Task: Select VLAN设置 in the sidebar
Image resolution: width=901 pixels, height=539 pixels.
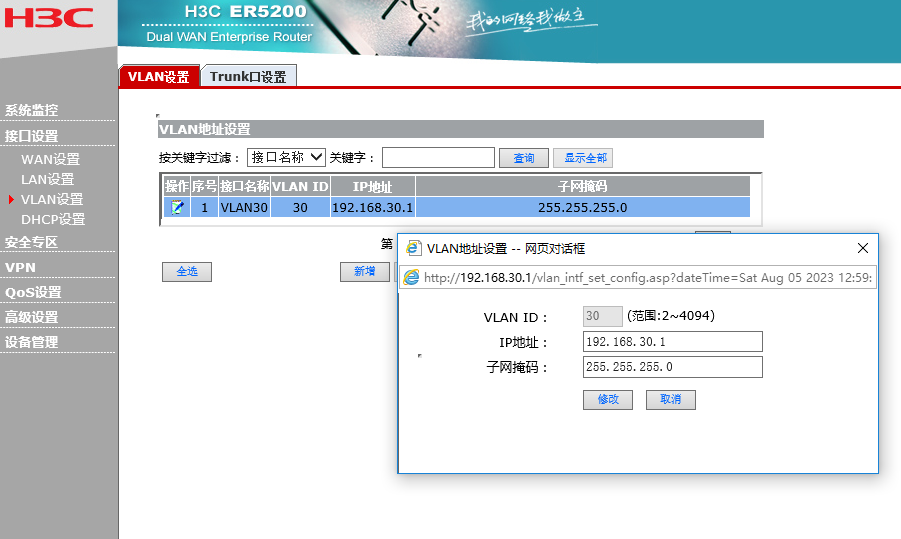Action: tap(52, 199)
